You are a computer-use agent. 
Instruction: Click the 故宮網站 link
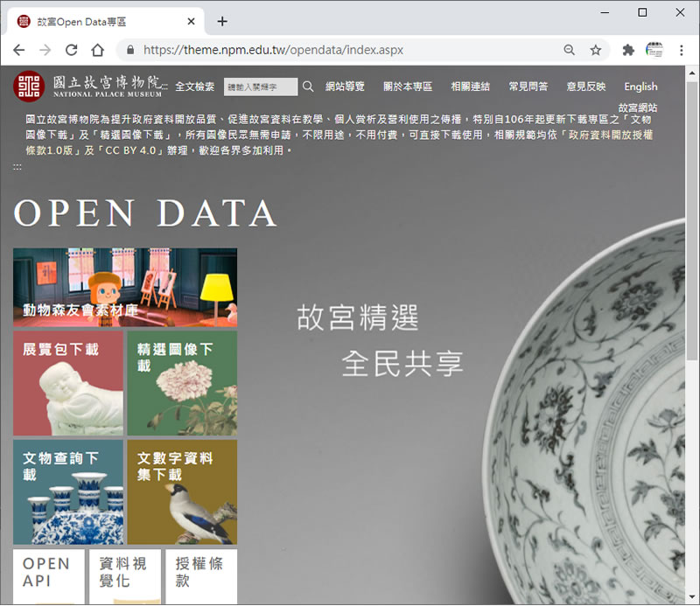pos(638,108)
